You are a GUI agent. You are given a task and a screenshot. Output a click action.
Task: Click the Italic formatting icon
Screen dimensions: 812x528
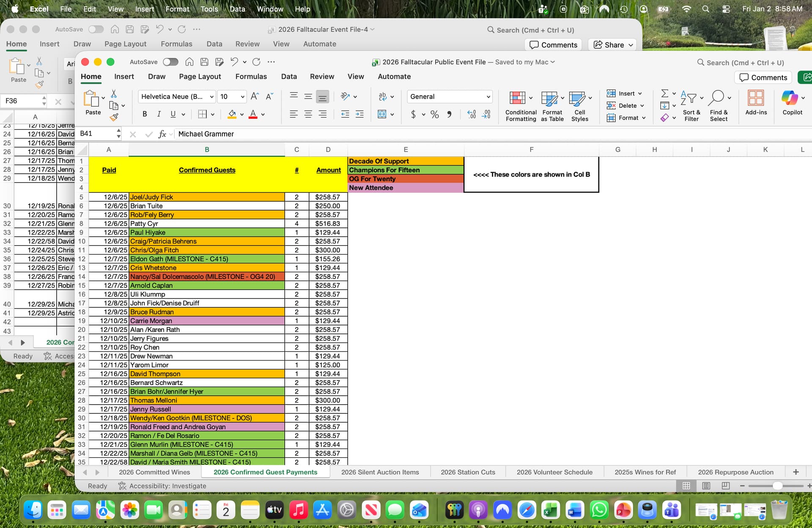point(159,114)
